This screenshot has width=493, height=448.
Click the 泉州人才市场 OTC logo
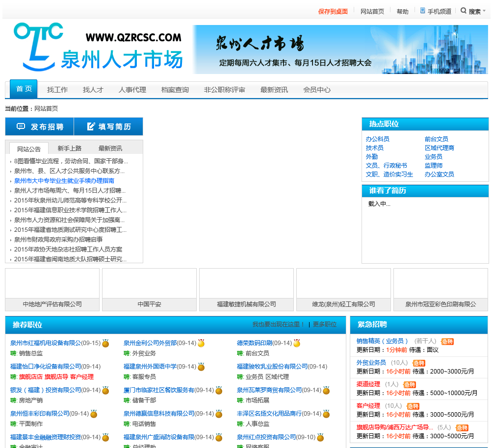(98, 47)
